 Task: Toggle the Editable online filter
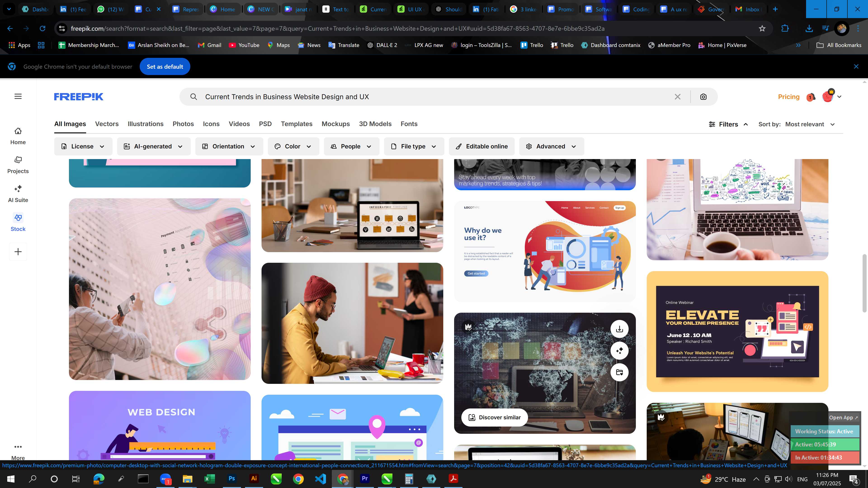click(x=481, y=146)
